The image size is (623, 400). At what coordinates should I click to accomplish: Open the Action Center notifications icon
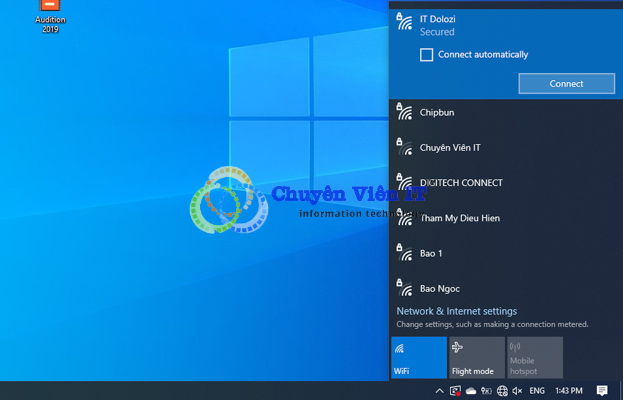(x=602, y=391)
